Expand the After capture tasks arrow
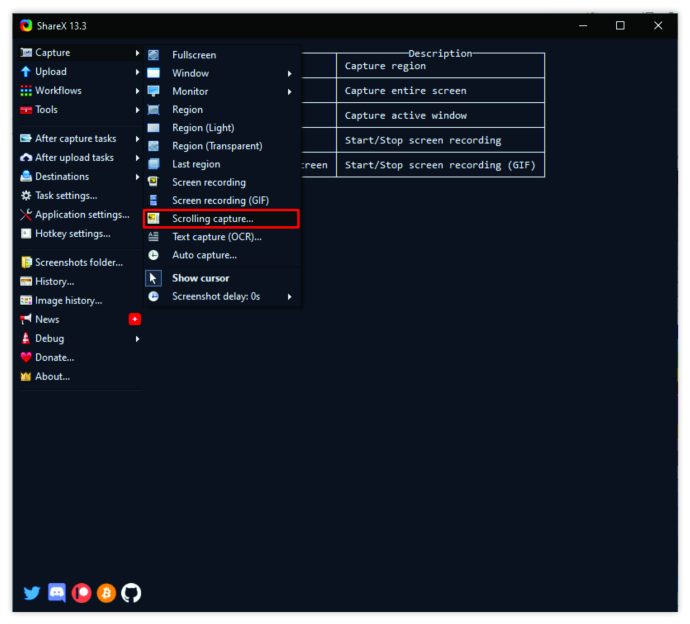 click(x=137, y=139)
